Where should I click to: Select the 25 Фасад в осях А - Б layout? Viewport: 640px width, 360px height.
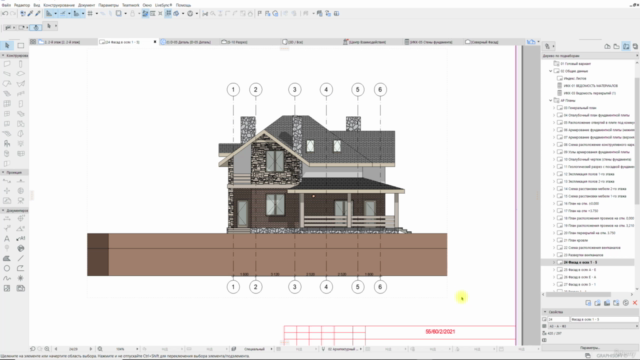580,270
